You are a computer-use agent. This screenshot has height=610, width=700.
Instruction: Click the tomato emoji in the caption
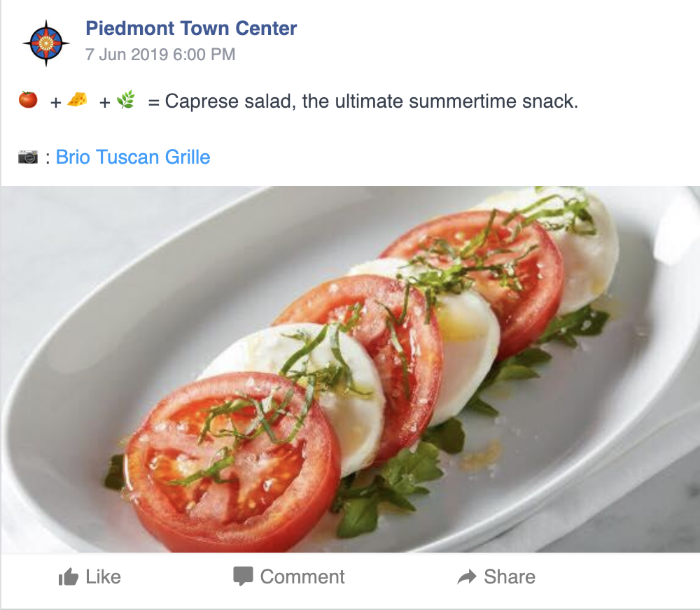coord(28,101)
